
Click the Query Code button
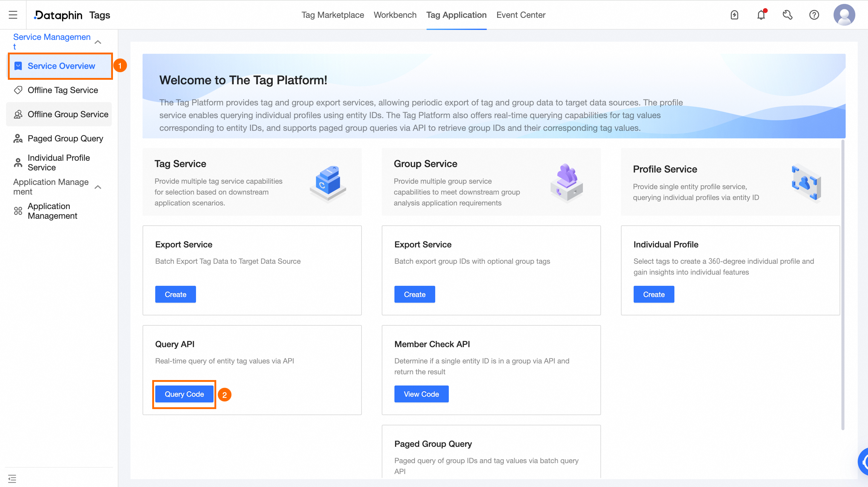[x=184, y=394]
